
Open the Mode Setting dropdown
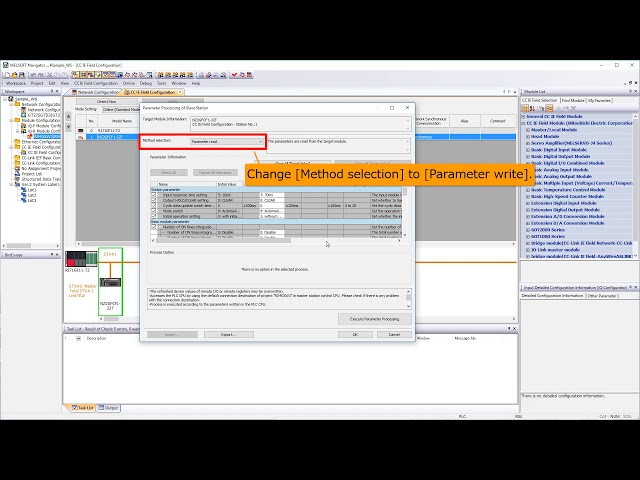(x=120, y=109)
